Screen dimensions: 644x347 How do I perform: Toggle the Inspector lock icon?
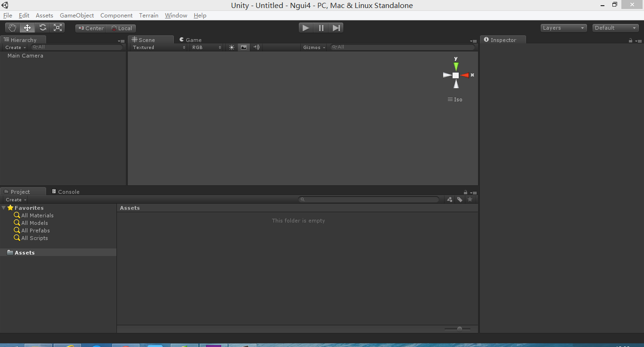coord(630,41)
